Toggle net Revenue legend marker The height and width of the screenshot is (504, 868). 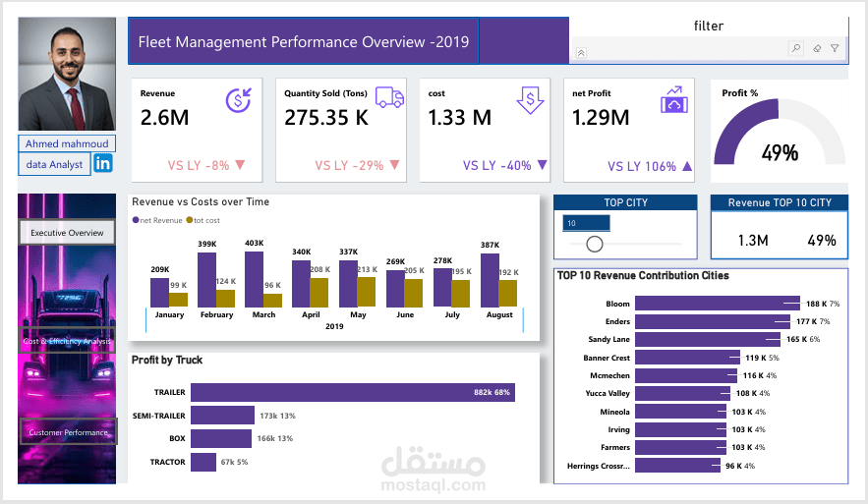pyautogui.click(x=136, y=220)
